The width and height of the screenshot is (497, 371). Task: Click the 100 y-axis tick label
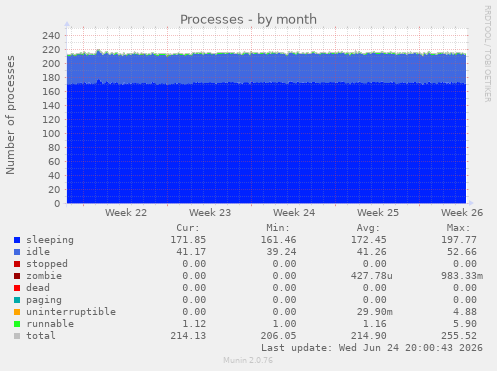point(51,134)
